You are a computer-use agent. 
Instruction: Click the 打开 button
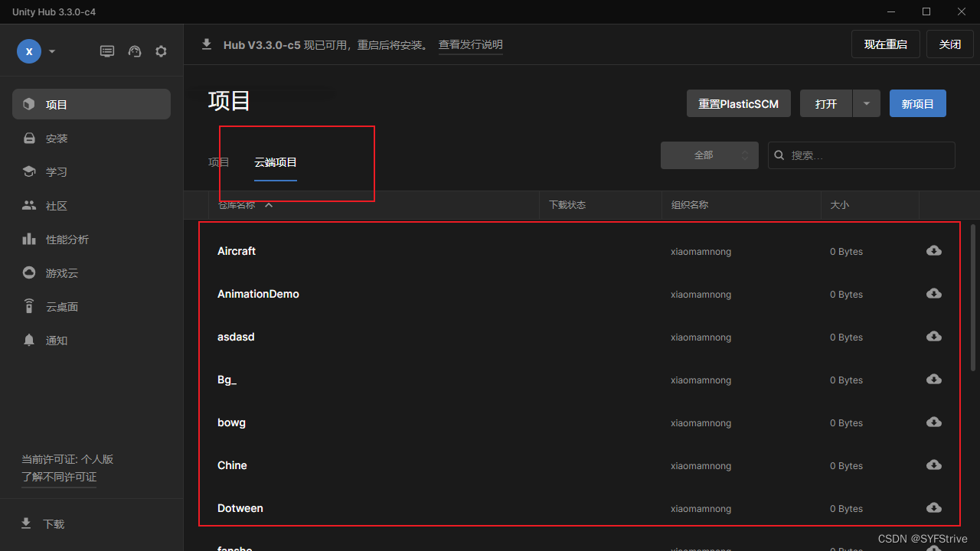click(826, 103)
